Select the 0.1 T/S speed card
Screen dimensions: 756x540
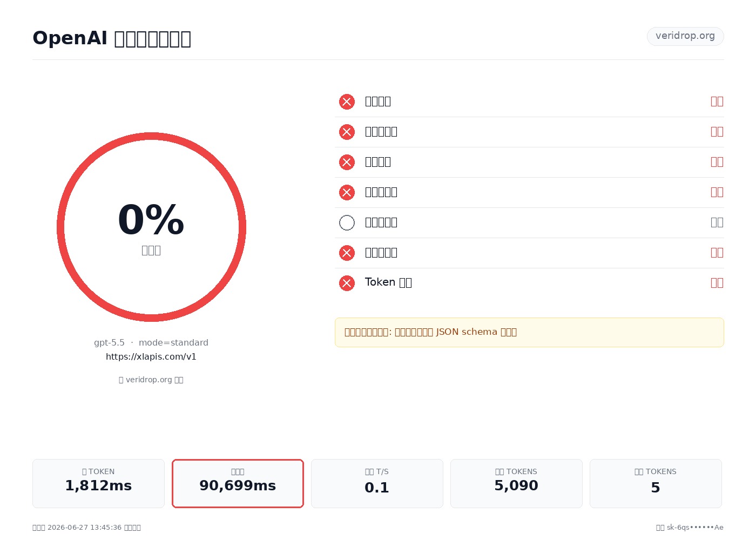[377, 483]
